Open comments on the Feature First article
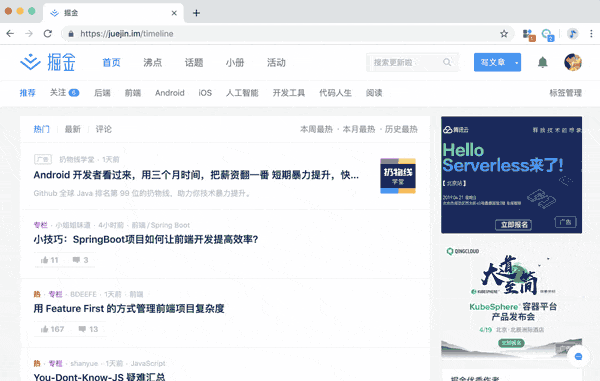Viewport: 600px width, 381px height. click(x=82, y=329)
